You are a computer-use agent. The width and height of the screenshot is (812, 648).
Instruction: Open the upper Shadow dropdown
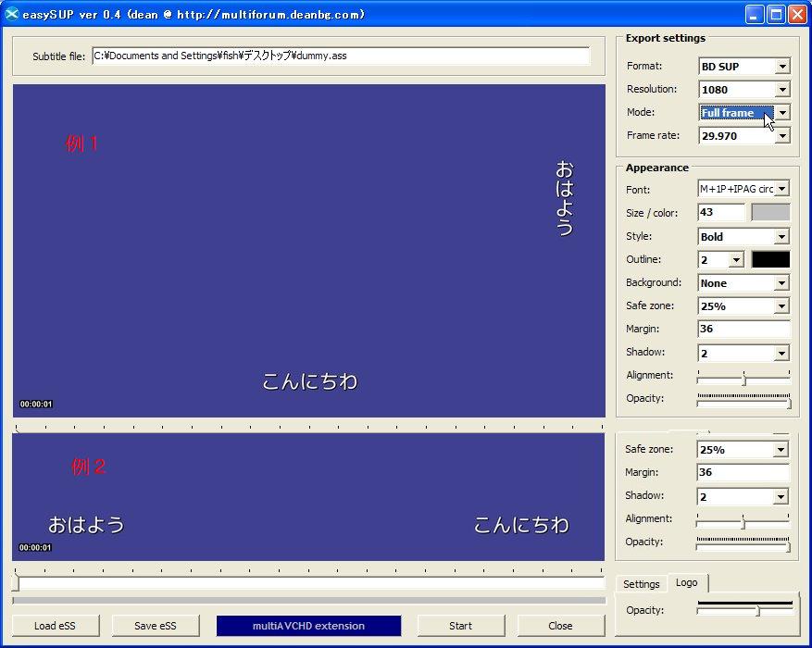743,353
